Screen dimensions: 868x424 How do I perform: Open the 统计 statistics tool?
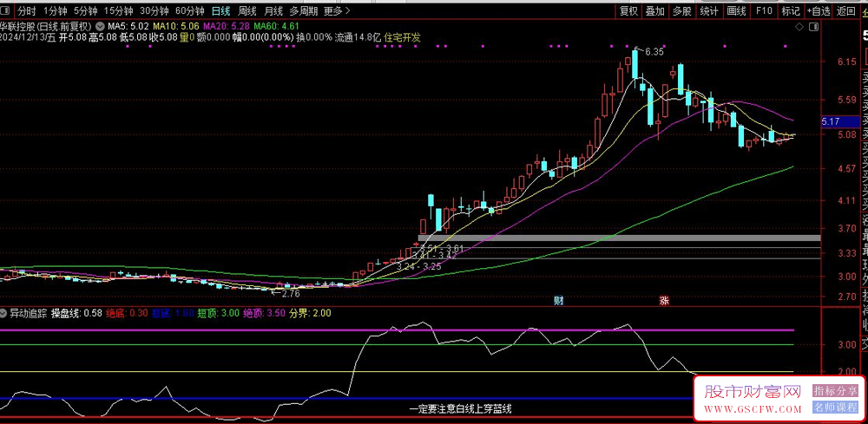click(709, 10)
